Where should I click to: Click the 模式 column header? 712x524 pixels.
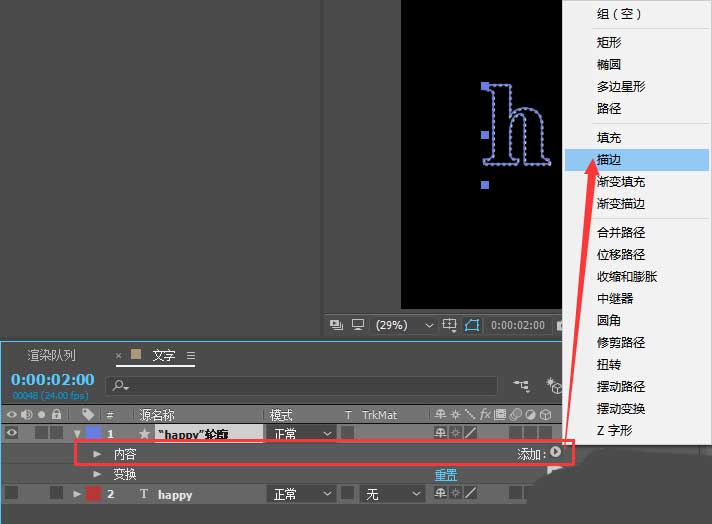(281, 415)
